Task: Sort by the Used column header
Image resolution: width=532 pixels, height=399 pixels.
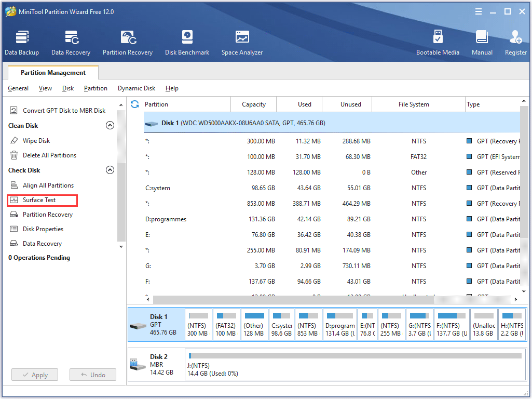Action: (299, 104)
